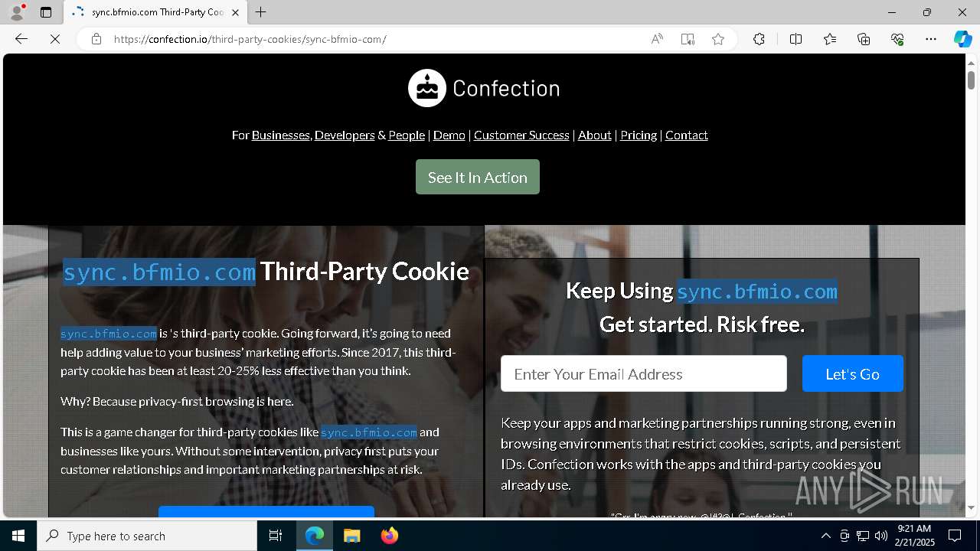The image size is (980, 551).
Task: Open a new tab
Action: point(261,12)
